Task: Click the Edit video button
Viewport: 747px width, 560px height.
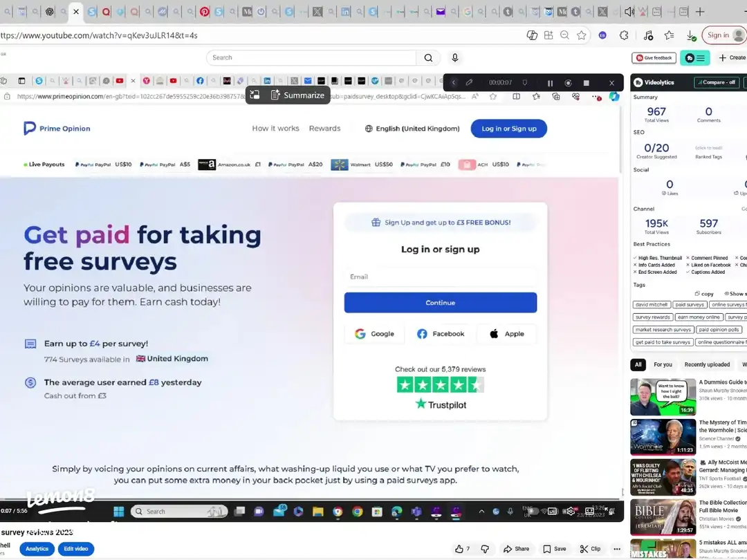Action: pyautogui.click(x=76, y=548)
